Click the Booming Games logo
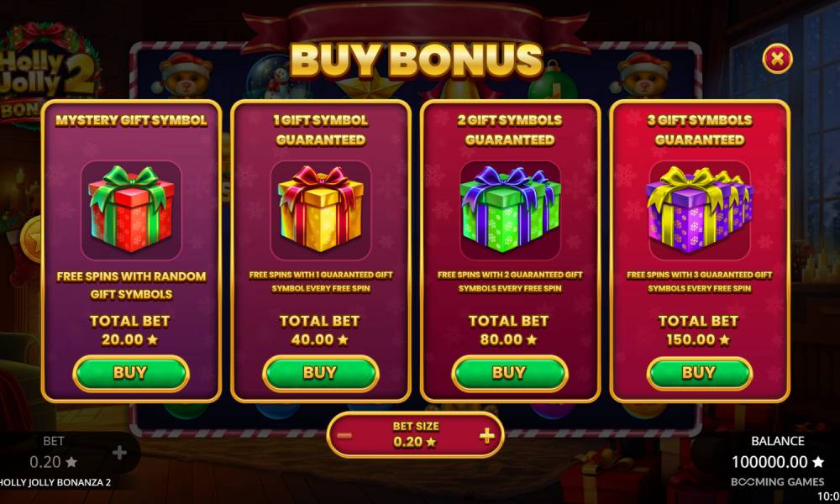Screen dimensions: 840x504 (777, 482)
